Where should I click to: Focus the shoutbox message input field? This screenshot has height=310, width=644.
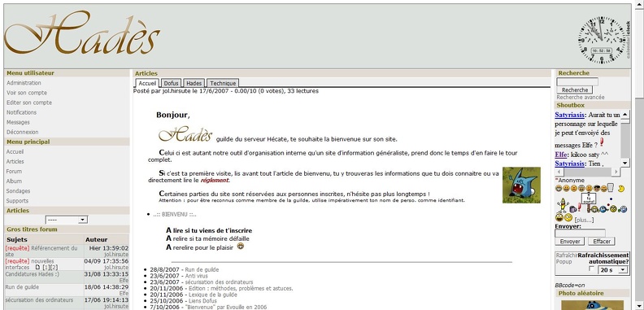pyautogui.click(x=581, y=234)
